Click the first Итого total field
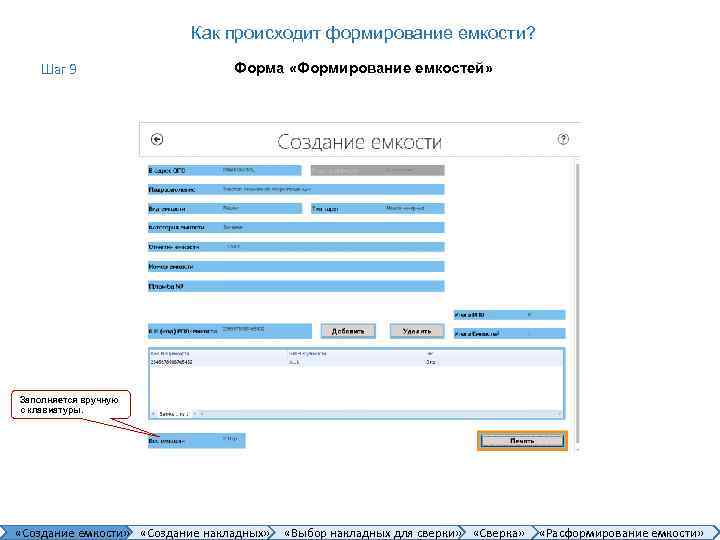 510,315
